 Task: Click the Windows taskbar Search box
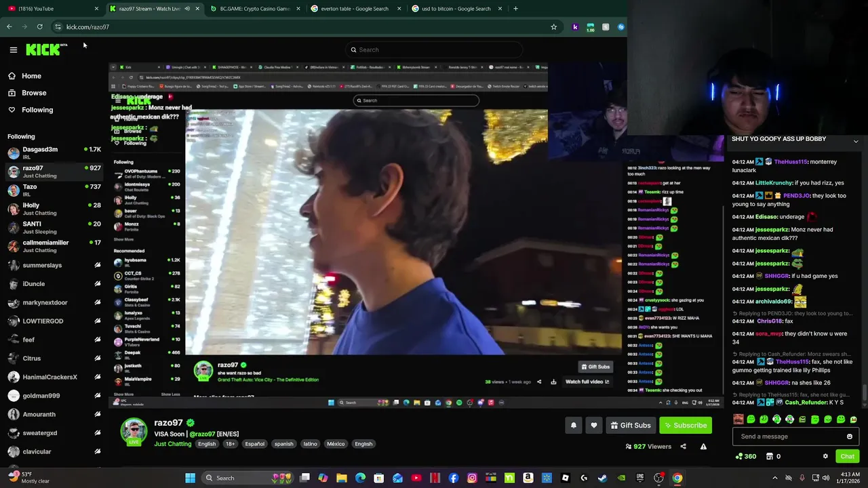coord(248,478)
